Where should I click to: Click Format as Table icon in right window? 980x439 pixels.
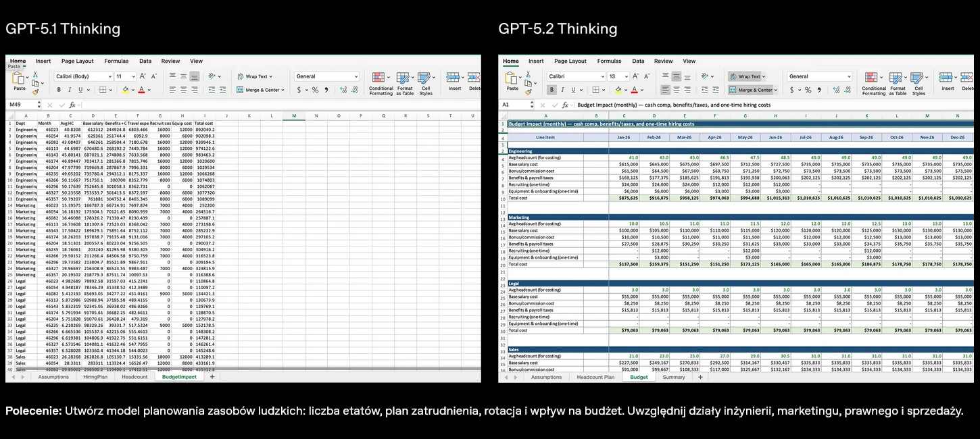[896, 78]
